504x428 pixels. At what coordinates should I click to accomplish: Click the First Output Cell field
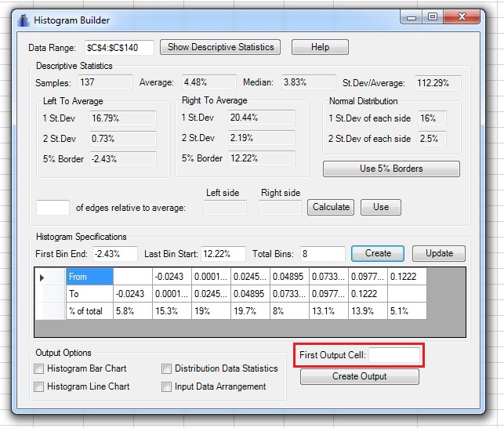pyautogui.click(x=394, y=355)
